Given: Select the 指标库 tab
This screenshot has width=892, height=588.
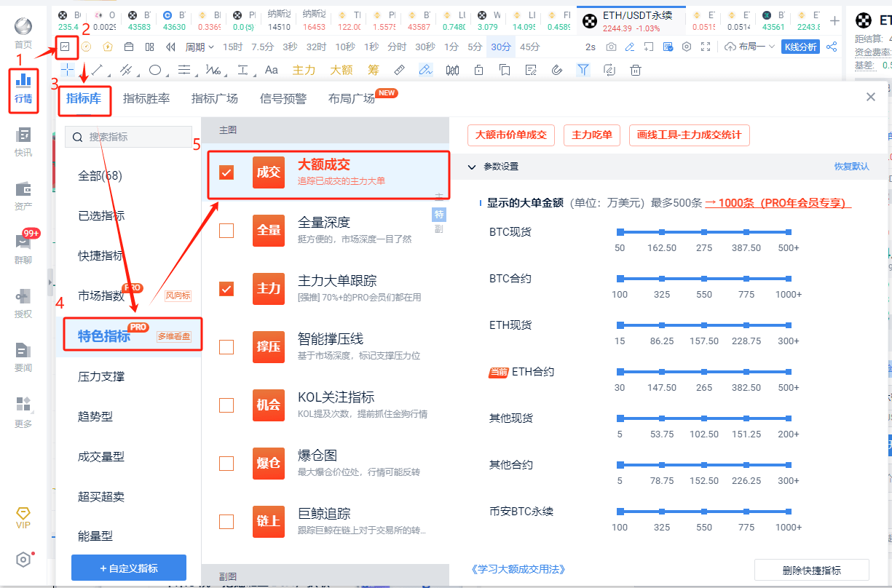Looking at the screenshot, I should point(84,98).
